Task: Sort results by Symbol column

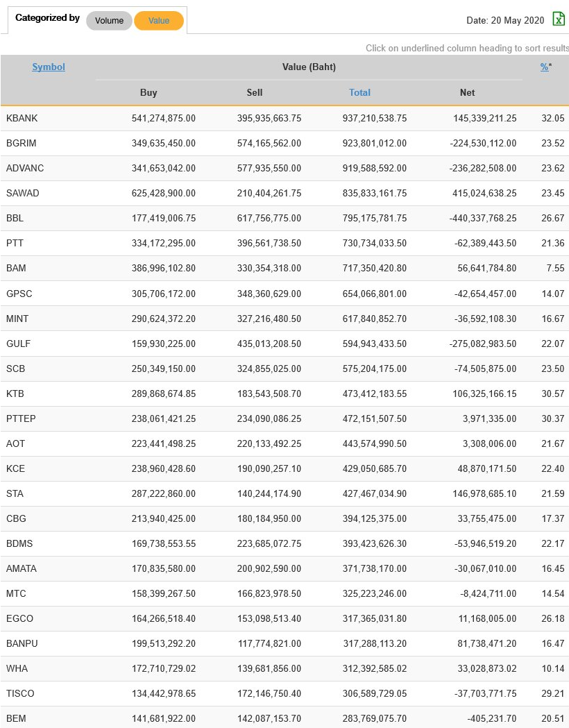Action: point(49,67)
